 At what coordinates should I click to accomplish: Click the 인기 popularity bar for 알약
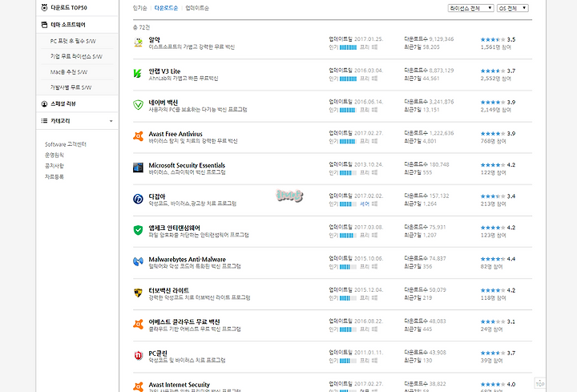pos(348,47)
